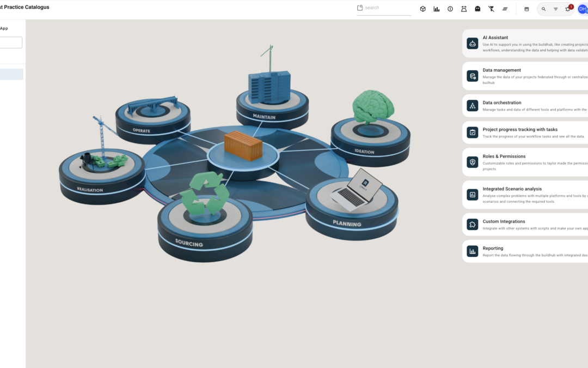Image resolution: width=588 pixels, height=368 pixels.
Task: Open the Roles & Permissions card title
Action: coord(504,156)
